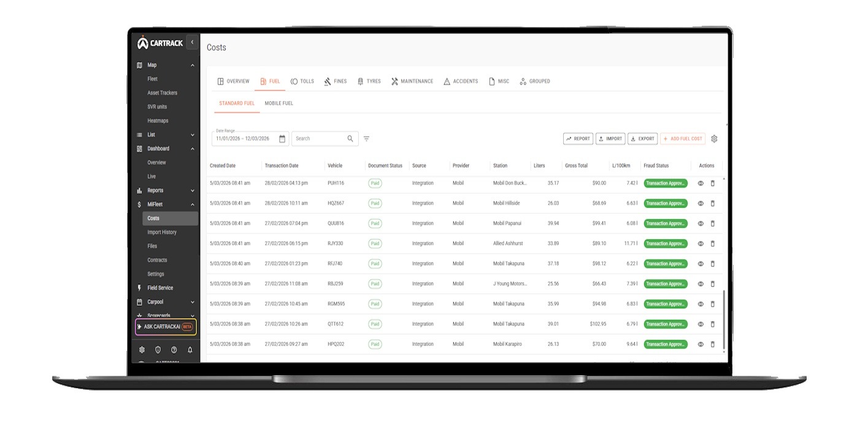Open the table settings gear near Add Fuel Cost
The image size is (868, 428).
[715, 138]
